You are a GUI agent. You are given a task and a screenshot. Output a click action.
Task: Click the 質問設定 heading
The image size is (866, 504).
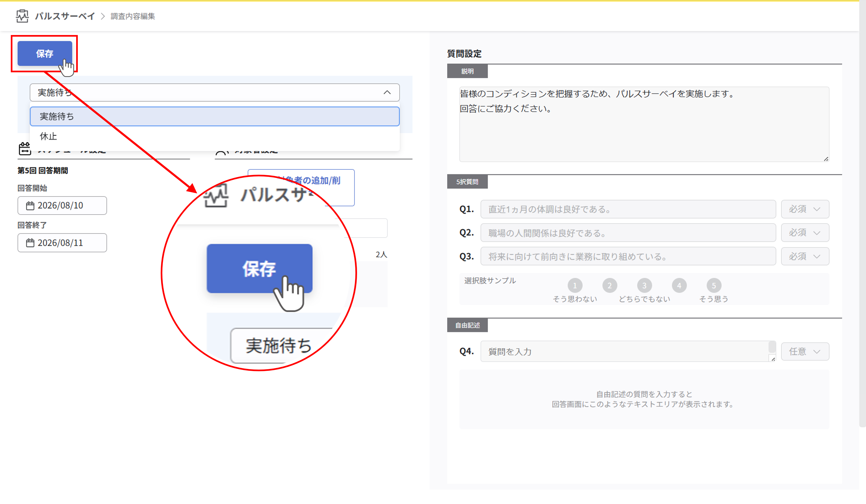(x=464, y=54)
